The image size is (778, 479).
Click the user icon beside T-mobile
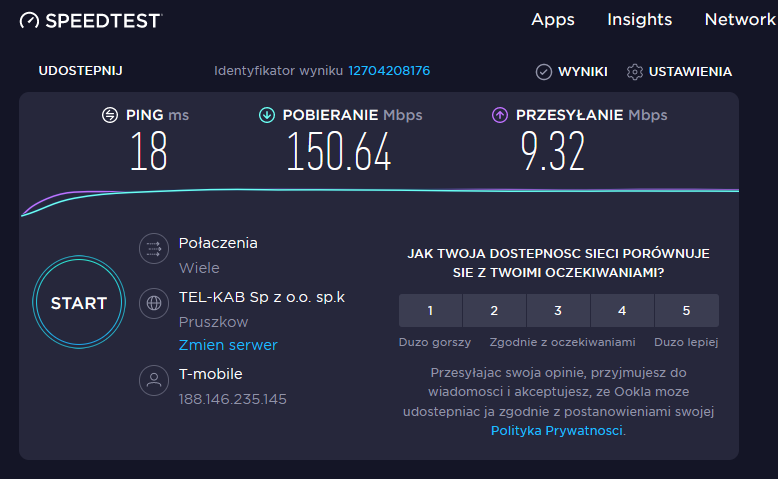pyautogui.click(x=154, y=380)
